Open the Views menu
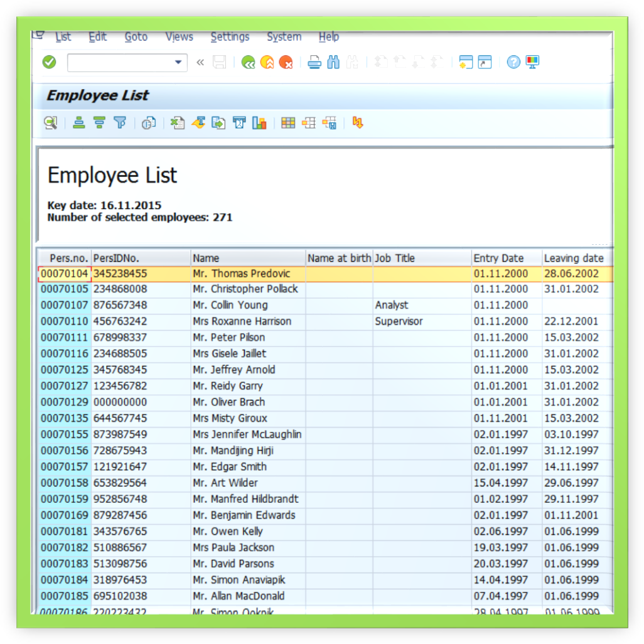The image size is (644, 644). [x=179, y=37]
